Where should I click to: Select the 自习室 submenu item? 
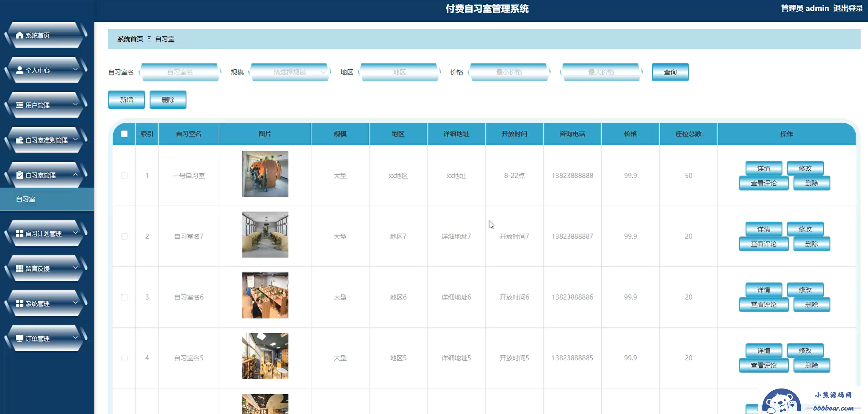(x=47, y=199)
